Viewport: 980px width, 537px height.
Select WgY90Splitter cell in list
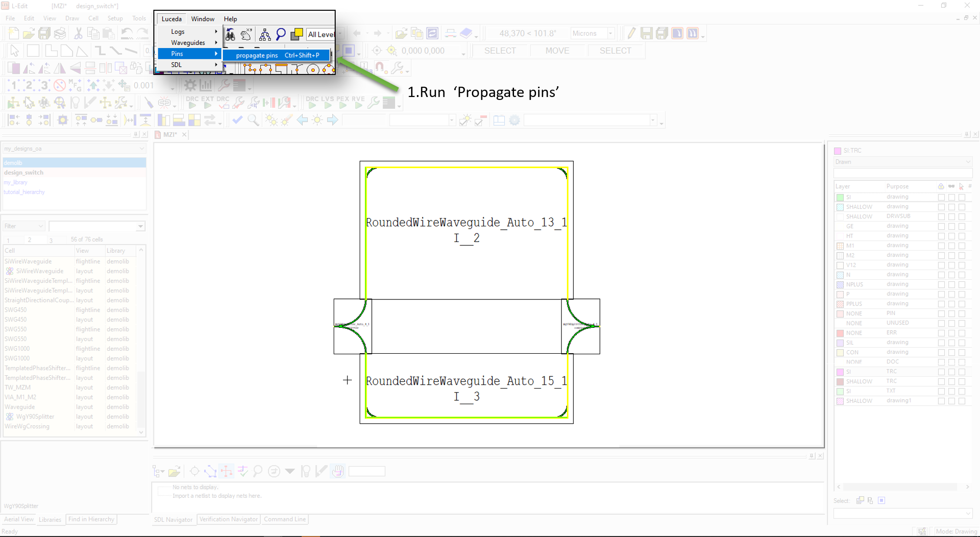pos(35,416)
